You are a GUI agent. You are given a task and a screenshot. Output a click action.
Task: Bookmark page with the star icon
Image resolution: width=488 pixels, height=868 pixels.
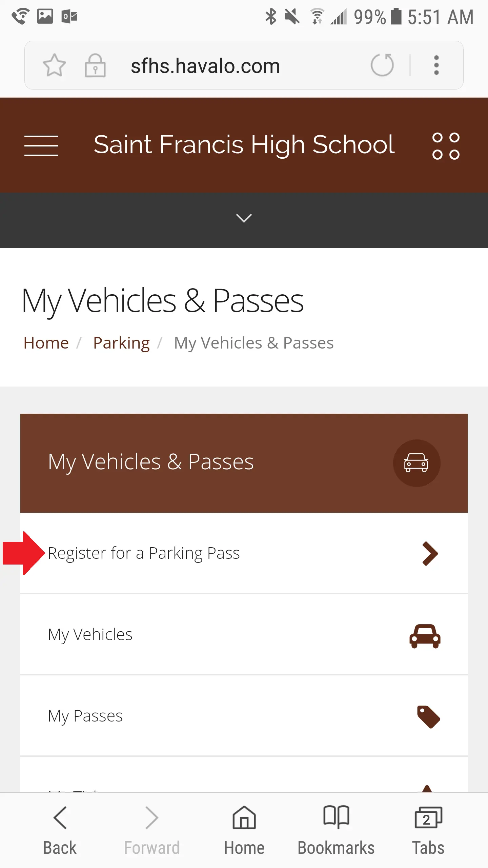point(54,65)
